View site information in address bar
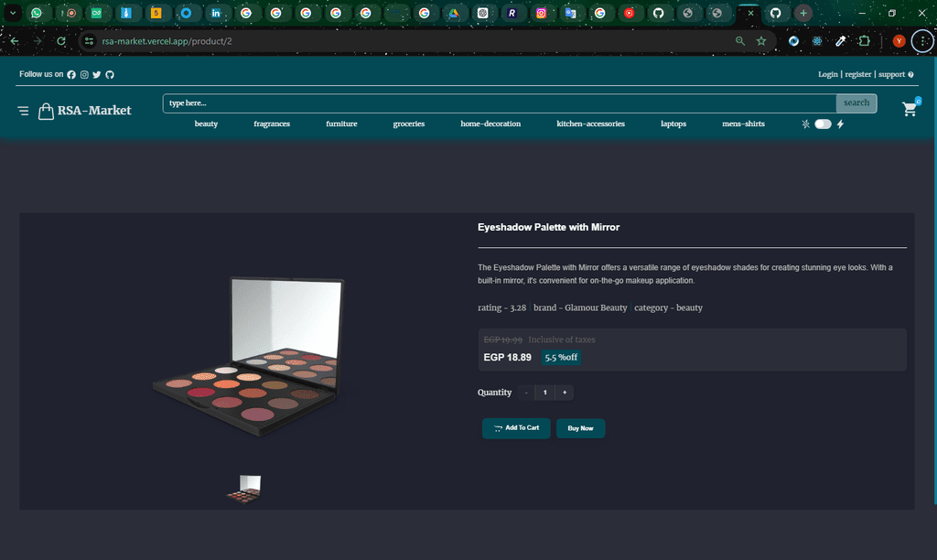Viewport: 937px width, 560px height. click(x=89, y=41)
